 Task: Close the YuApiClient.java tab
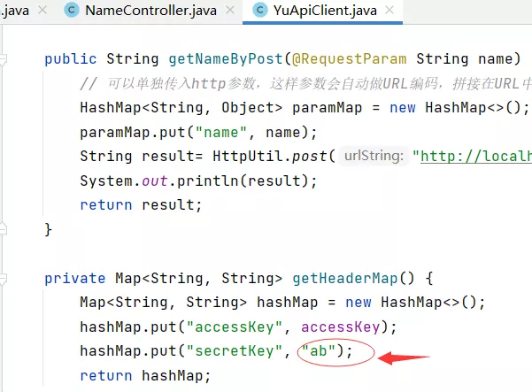[389, 10]
